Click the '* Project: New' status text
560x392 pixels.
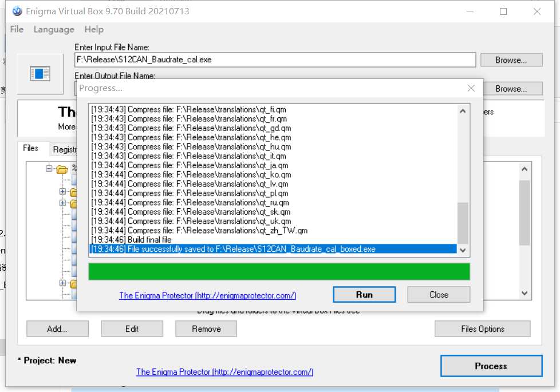[47, 360]
